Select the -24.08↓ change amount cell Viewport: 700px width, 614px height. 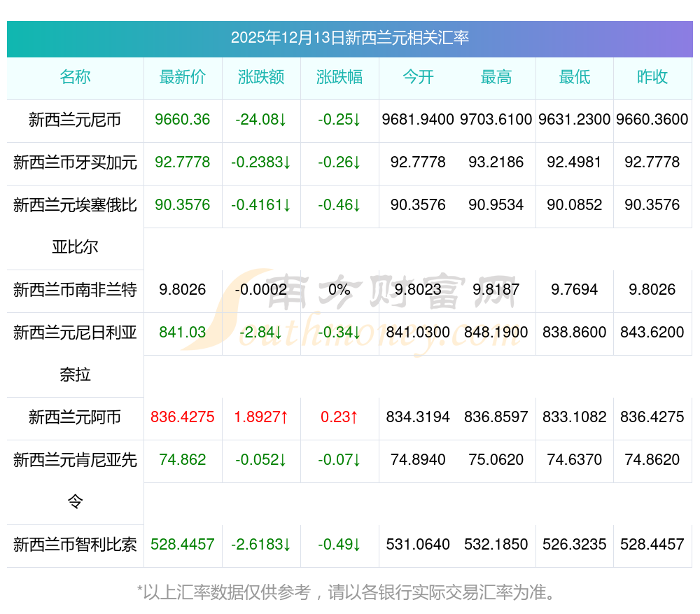pos(261,120)
